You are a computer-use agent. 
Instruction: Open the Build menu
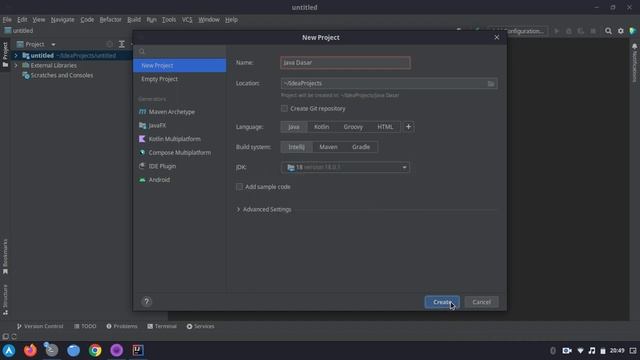click(134, 20)
